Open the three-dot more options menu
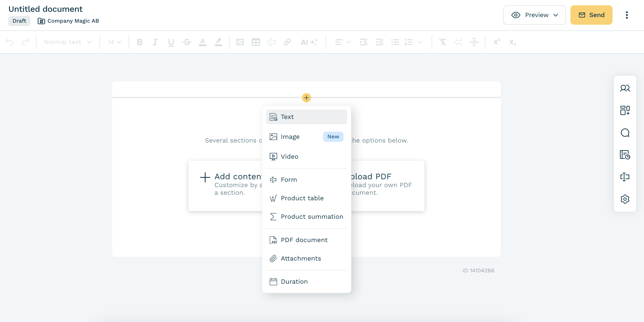Image resolution: width=644 pixels, height=322 pixels. [x=626, y=15]
